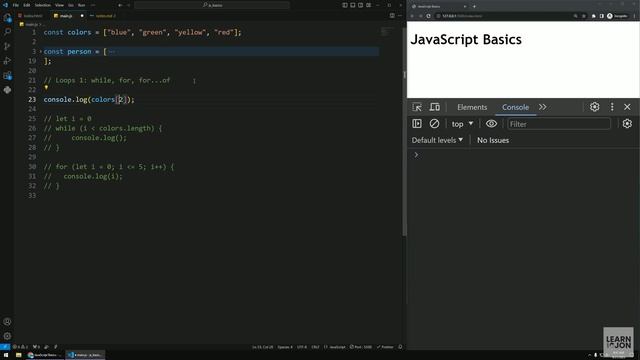Viewport: 640px width, 360px height.
Task: Open the Accounts icon in VS Code
Action: [x=7, y=322]
